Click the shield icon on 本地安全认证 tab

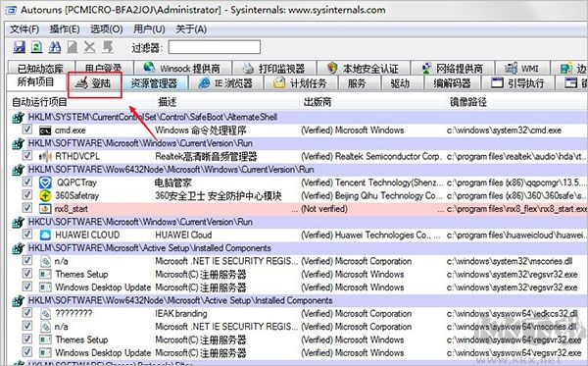(x=332, y=68)
